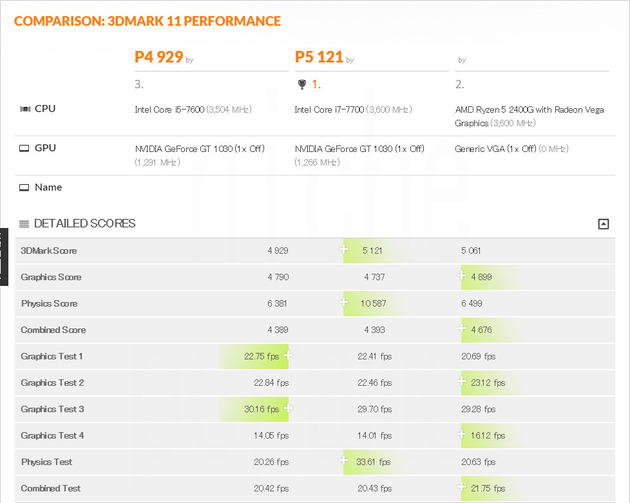Click the plus marker on Graphics Test 4 16.12 fps

462,434
